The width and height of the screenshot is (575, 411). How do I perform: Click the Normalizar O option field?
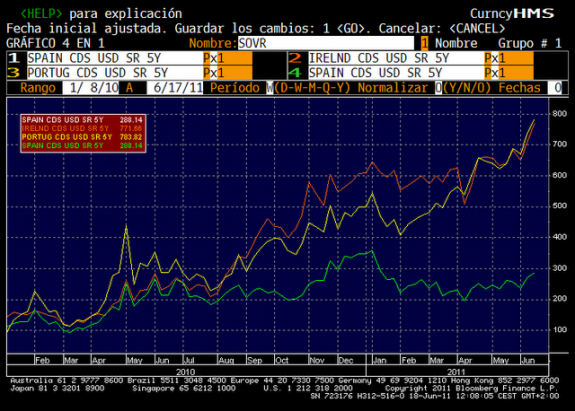439,88
